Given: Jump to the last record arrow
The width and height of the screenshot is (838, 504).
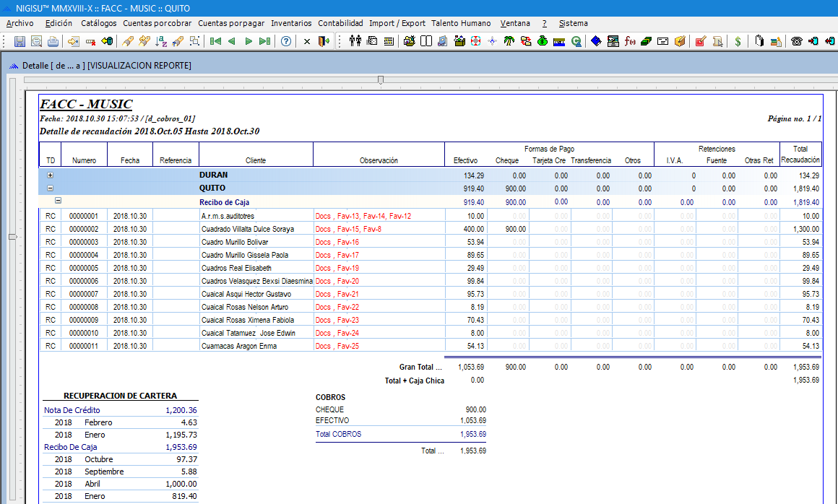Looking at the screenshot, I should pos(265,41).
